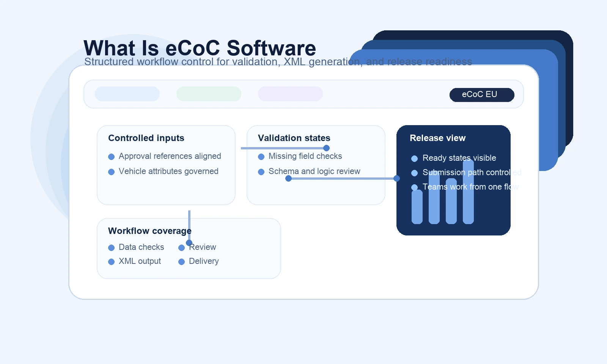Click the bullet beside XML output
The image size is (607, 364).
(111, 262)
